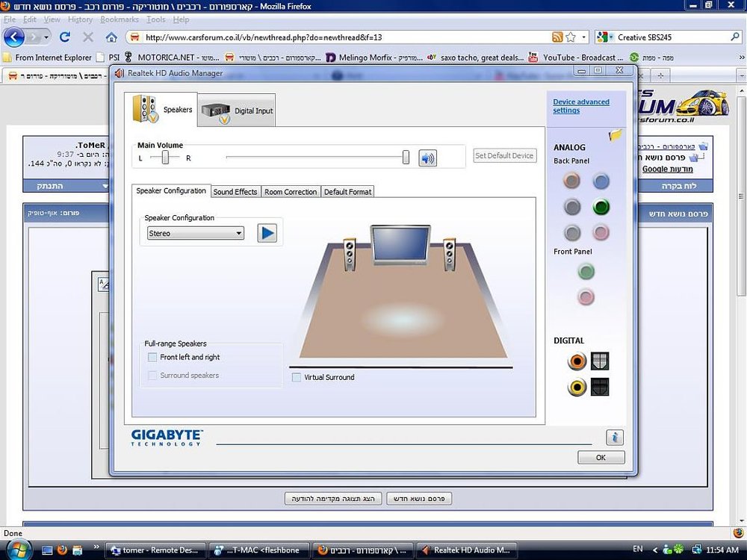Show hidden system tray icons

pos(654,550)
